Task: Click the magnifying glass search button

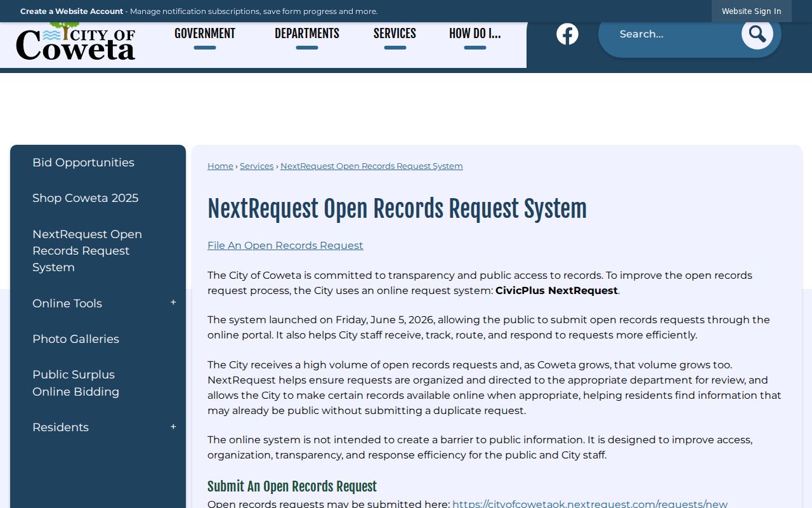Action: [x=757, y=34]
